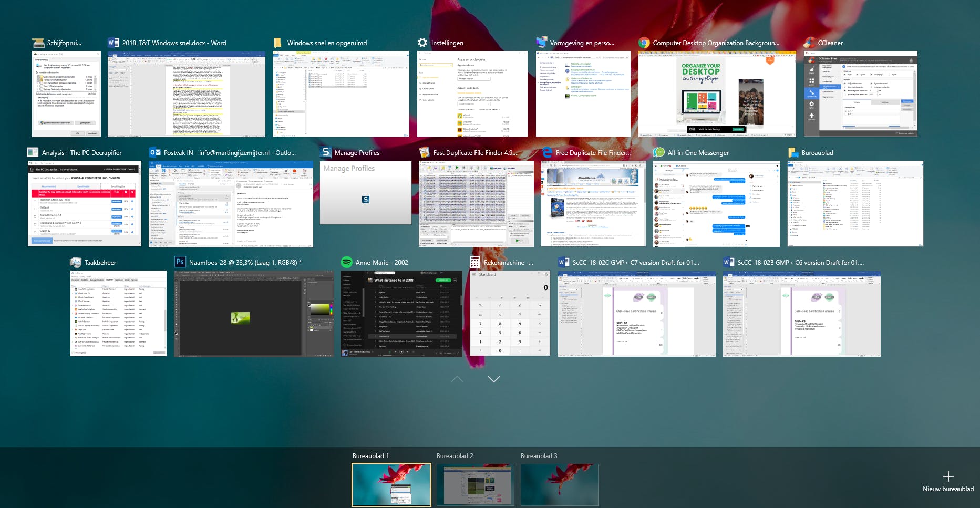Click the Fast Duplicate File Finder 4.9 icon
This screenshot has width=980, height=508.
coord(425,153)
